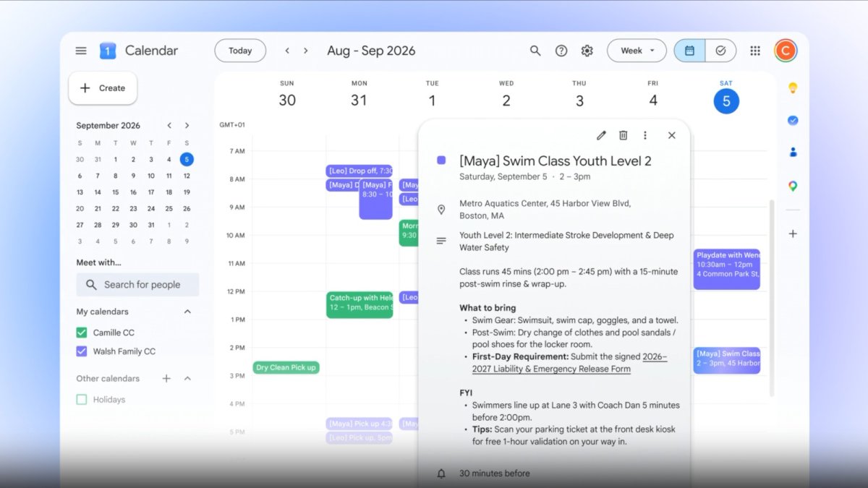
Task: Select Wednesday 2 column header
Action: tap(506, 95)
